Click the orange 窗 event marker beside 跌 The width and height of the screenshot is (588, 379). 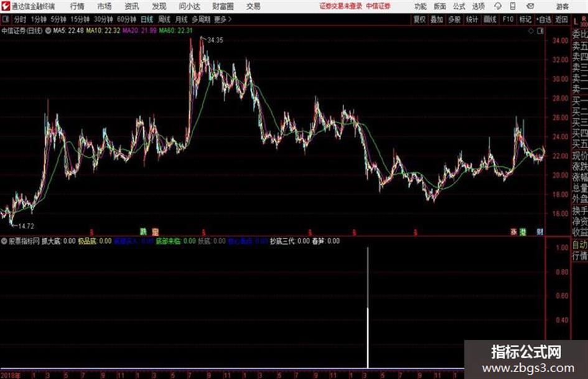click(156, 232)
